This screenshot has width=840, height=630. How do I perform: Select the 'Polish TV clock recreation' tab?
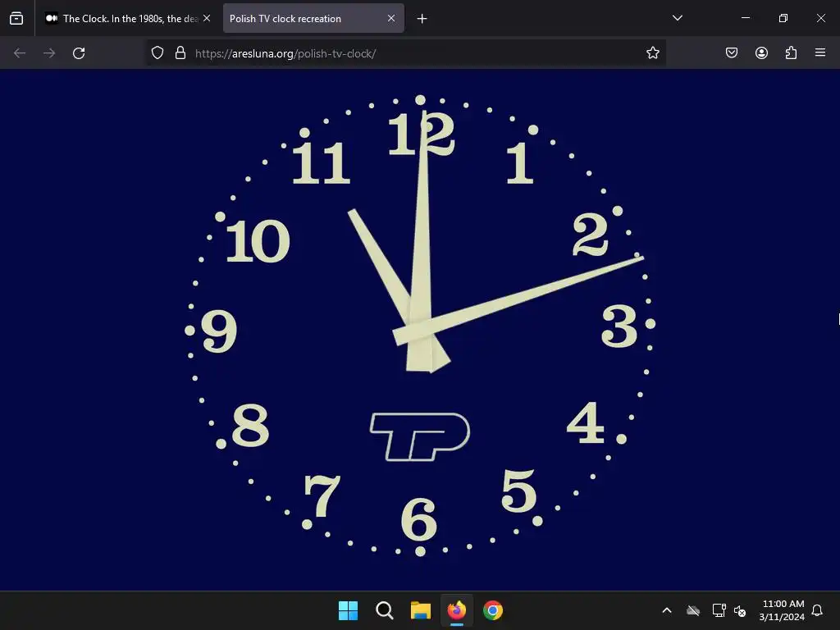[x=313, y=18]
